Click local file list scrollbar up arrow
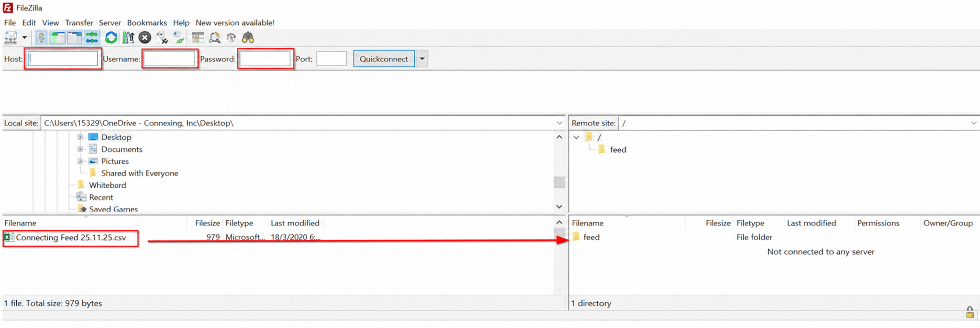The image size is (980, 328). (x=559, y=223)
